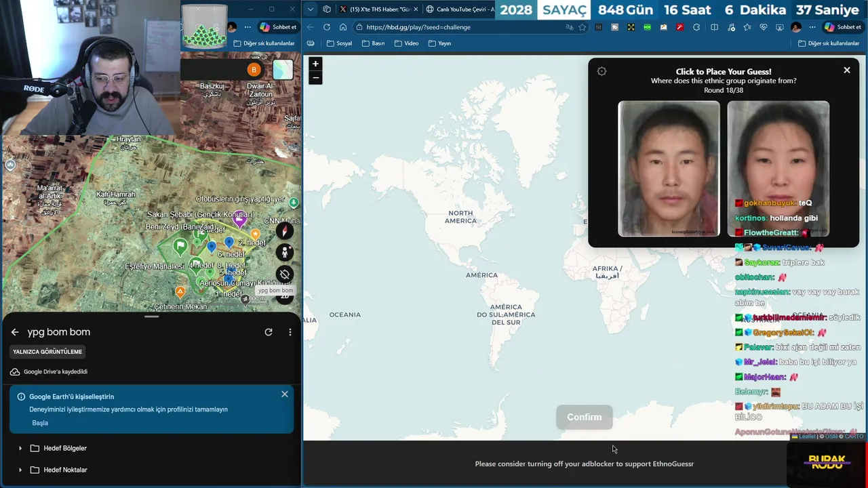This screenshot has height=488, width=868.
Task: Open ypg bom bom more options menu
Action: pyautogui.click(x=290, y=332)
